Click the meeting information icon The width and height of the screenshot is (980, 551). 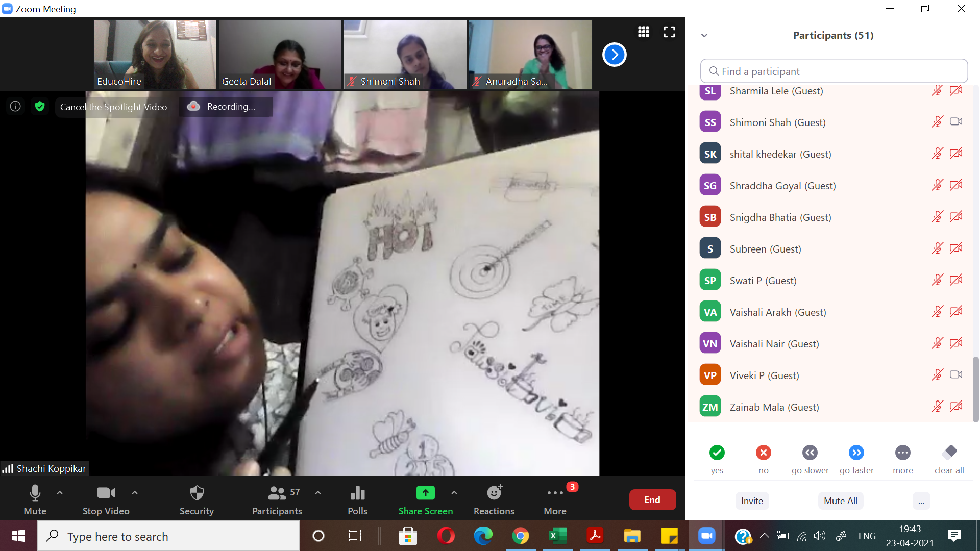(15, 106)
